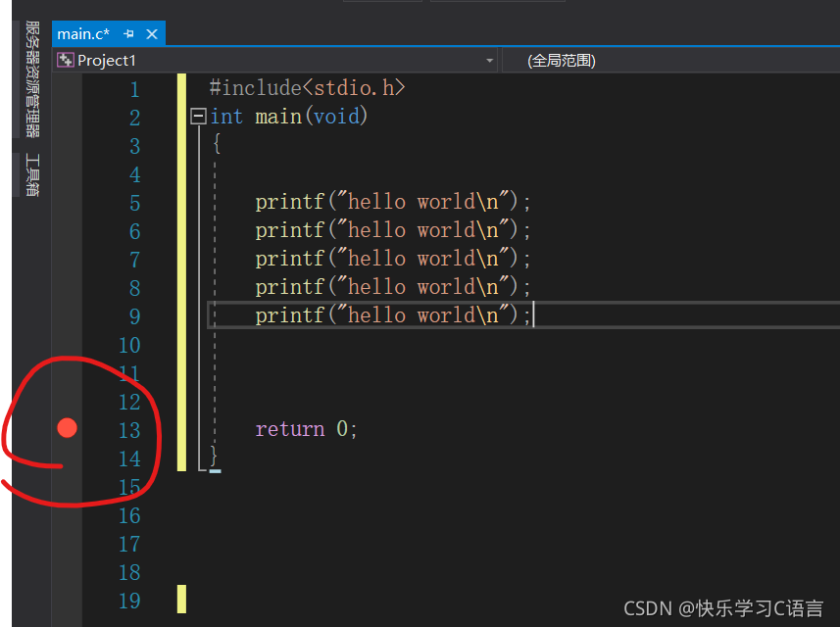This screenshot has height=627, width=840.
Task: Click line number 1
Action: (135, 89)
